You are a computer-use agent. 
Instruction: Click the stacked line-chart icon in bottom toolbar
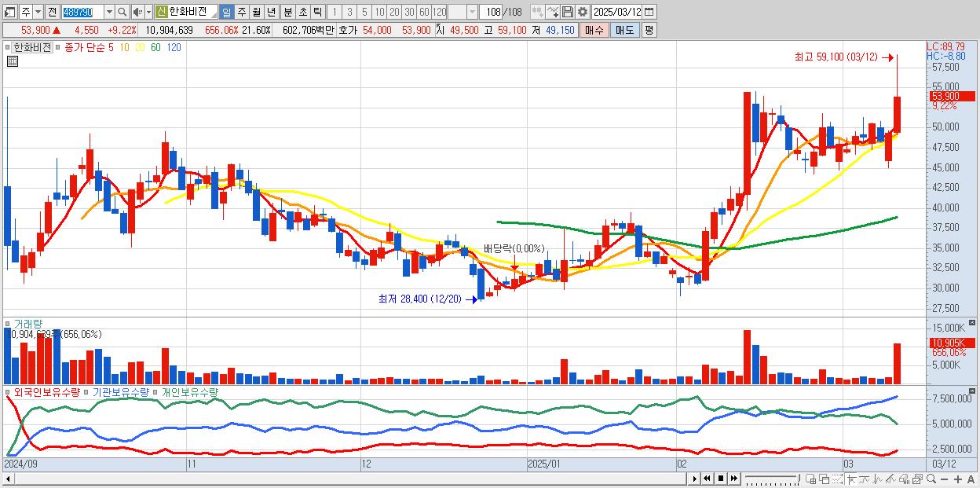click(865, 479)
